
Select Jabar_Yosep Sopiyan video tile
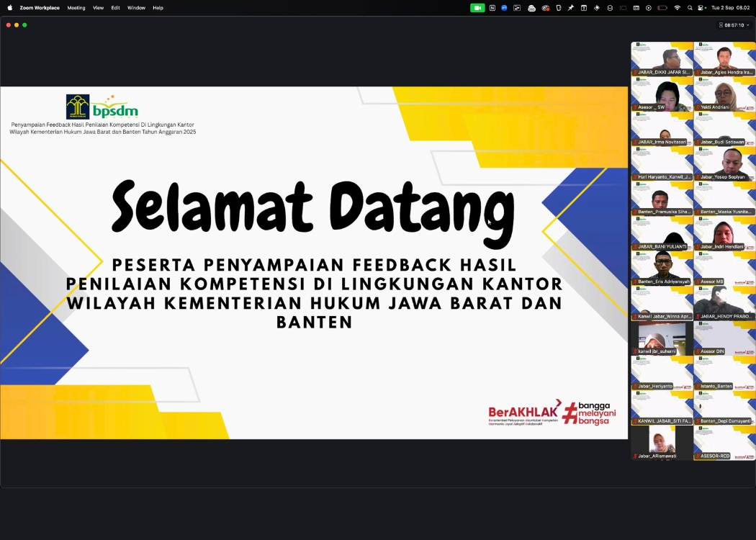click(724, 163)
